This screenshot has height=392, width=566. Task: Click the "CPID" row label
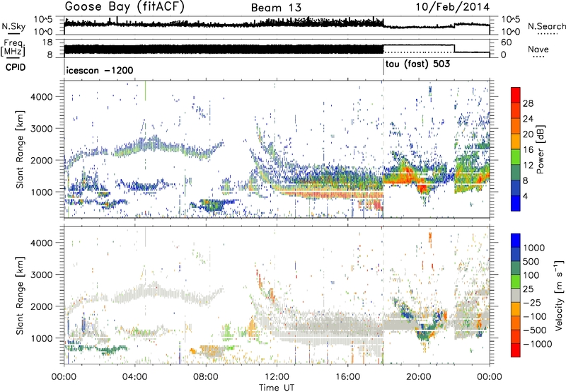tap(16, 67)
